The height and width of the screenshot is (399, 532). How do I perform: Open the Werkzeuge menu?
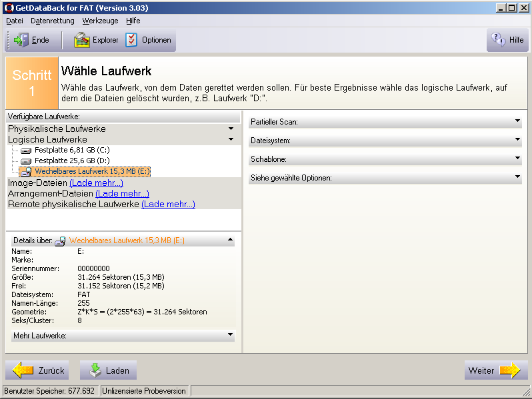click(x=101, y=21)
